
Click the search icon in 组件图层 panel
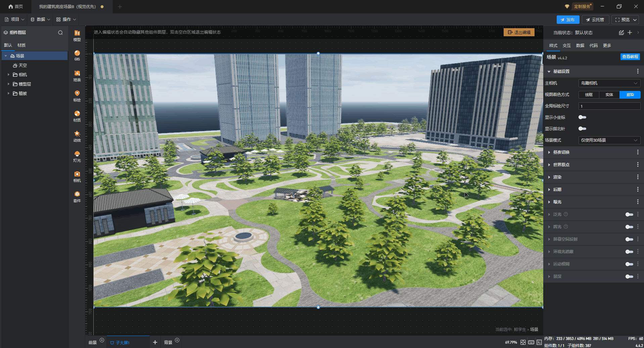pyautogui.click(x=60, y=33)
